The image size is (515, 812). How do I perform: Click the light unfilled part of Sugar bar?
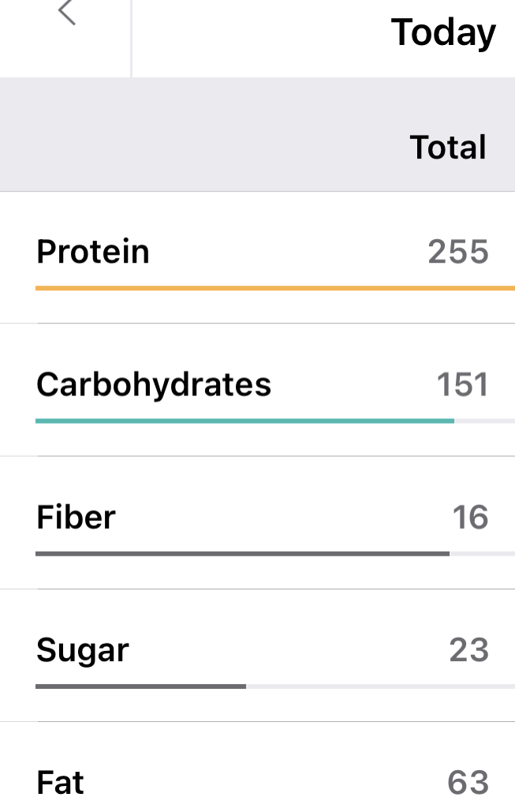coord(379,686)
